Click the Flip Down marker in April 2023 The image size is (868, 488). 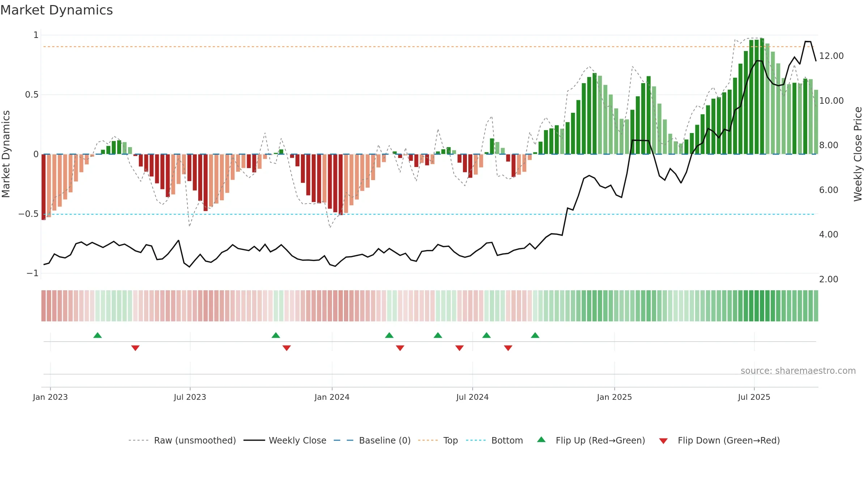(135, 348)
